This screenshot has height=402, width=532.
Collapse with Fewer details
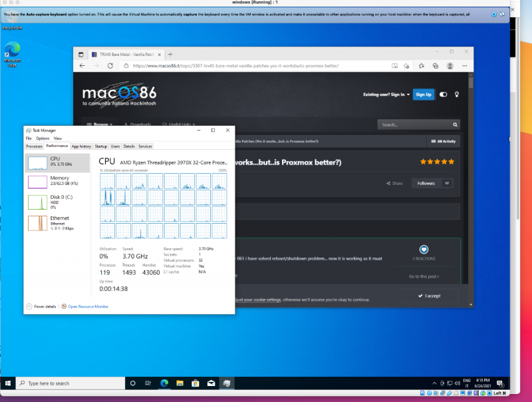[x=41, y=306]
